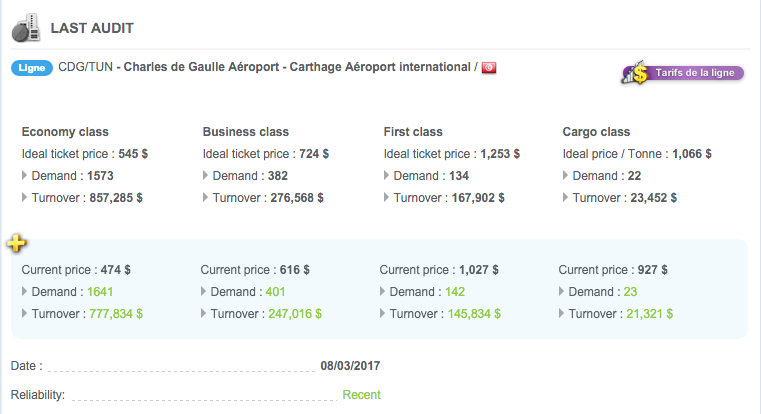
Task: Click the blue Ligne badge
Action: click(32, 68)
